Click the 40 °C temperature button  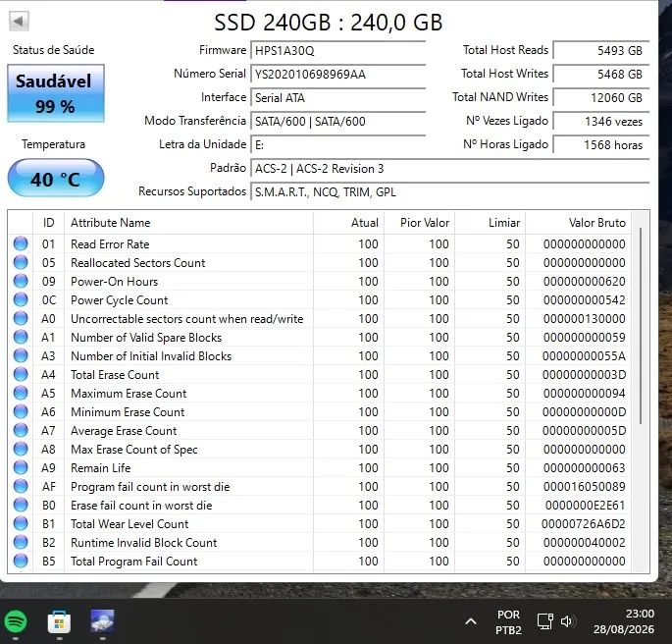coord(56,179)
